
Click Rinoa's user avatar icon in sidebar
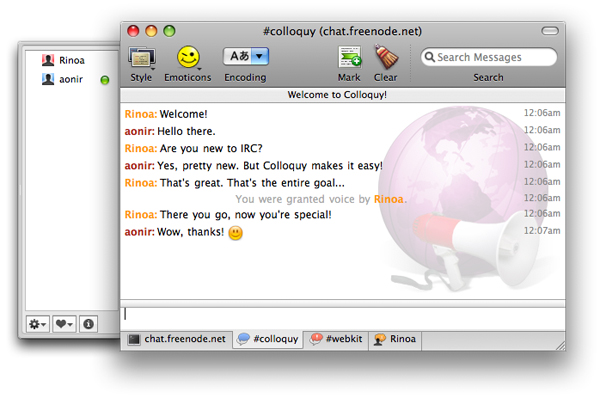[x=48, y=60]
